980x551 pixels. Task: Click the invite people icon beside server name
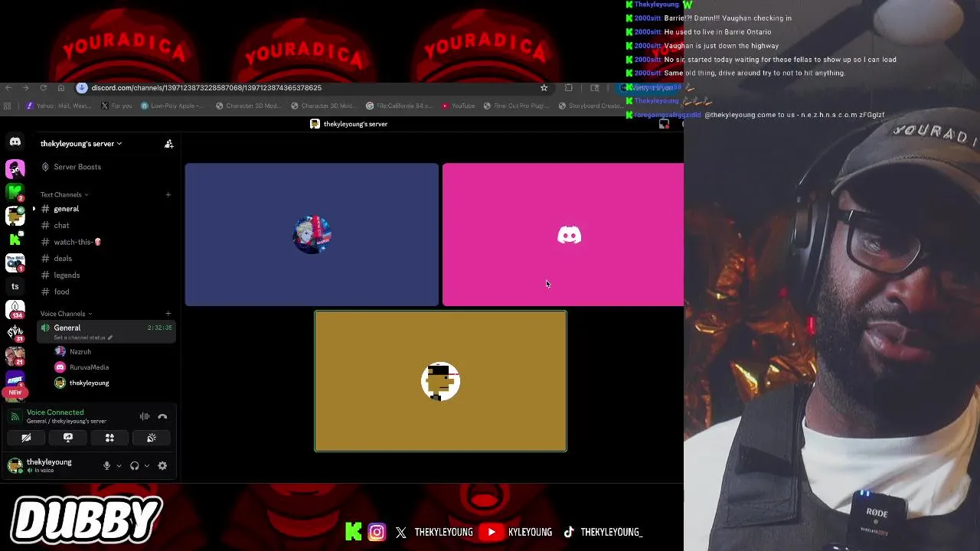(x=168, y=144)
